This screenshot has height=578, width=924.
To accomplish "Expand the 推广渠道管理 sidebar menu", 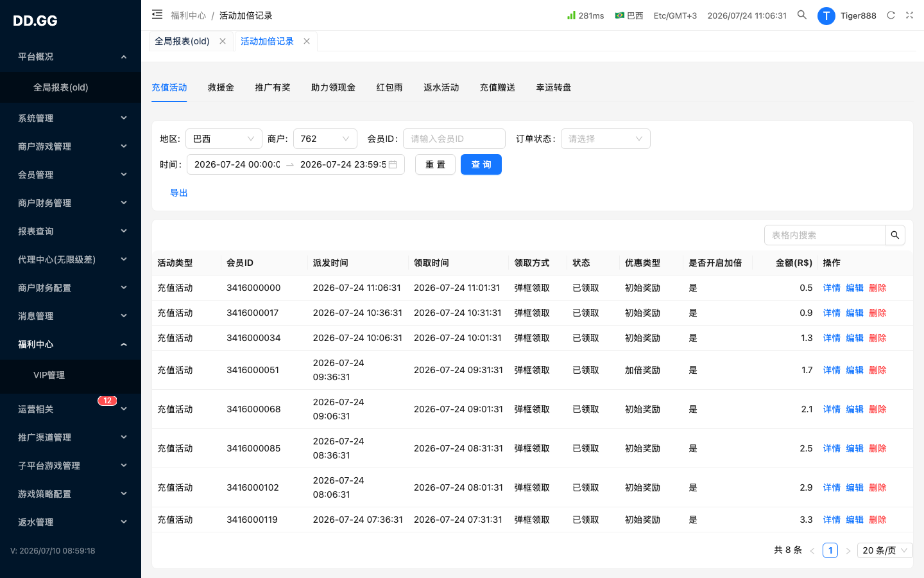I will pyautogui.click(x=71, y=437).
